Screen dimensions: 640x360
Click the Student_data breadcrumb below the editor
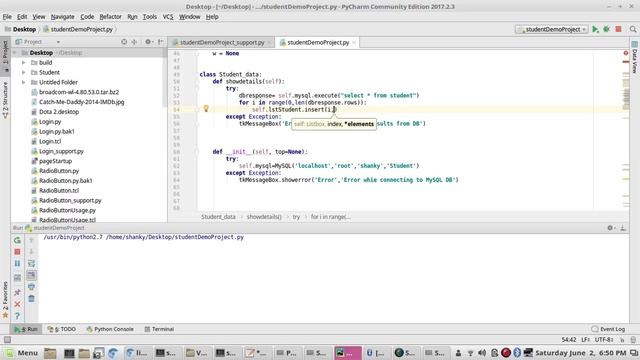pos(218,217)
